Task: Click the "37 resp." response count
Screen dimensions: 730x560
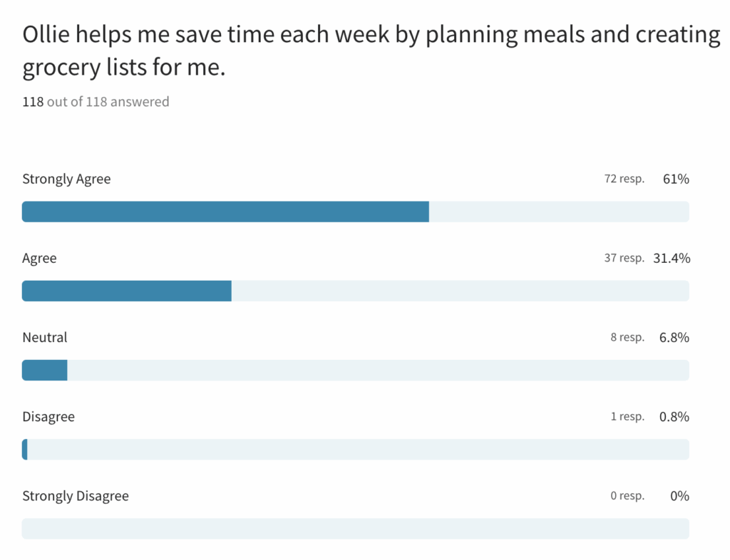Action: pyautogui.click(x=624, y=258)
